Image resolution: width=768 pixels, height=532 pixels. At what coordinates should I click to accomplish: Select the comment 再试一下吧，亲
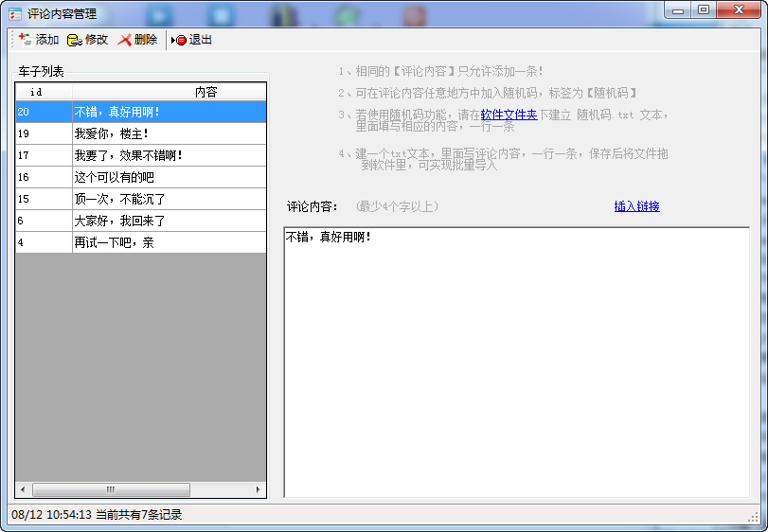(x=170, y=242)
